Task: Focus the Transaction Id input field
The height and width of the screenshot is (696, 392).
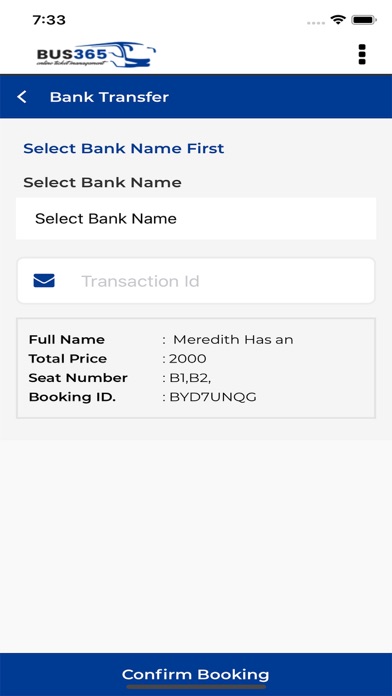Action: tap(196, 281)
